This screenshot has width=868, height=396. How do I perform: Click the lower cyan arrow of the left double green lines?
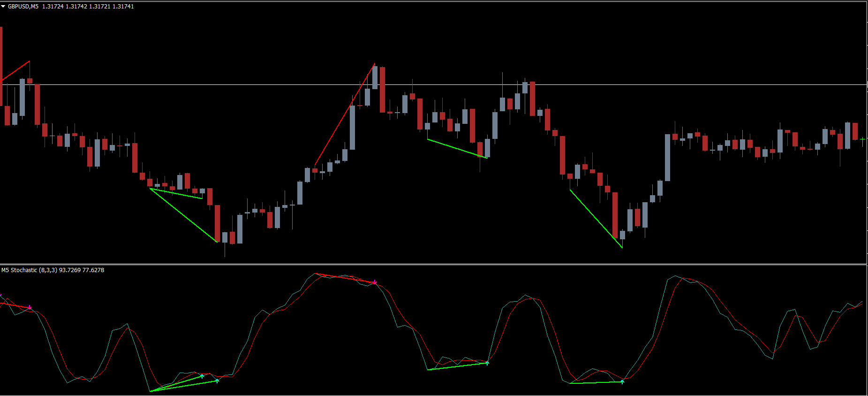click(217, 381)
